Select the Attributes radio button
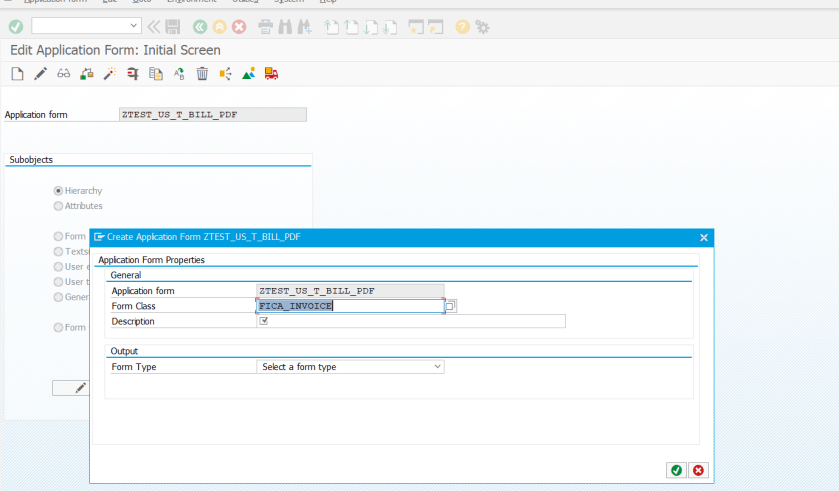Image resolution: width=839 pixels, height=491 pixels. click(58, 206)
